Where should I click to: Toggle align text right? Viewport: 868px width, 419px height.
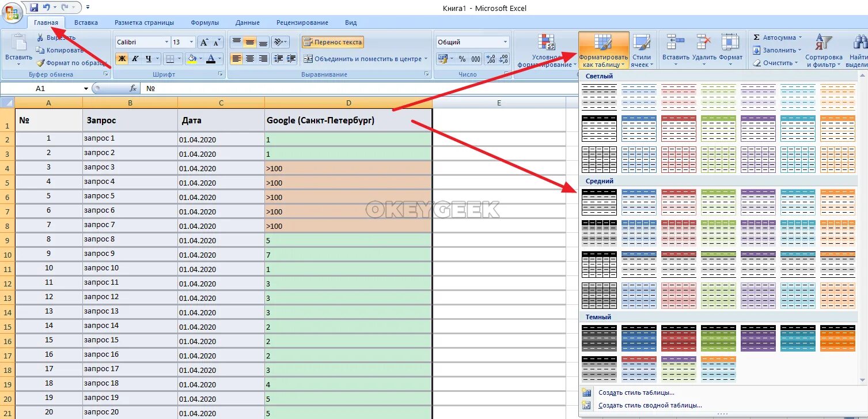tap(263, 58)
